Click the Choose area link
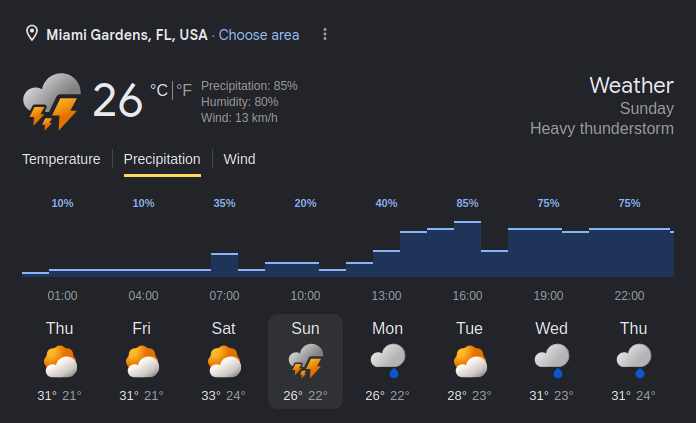This screenshot has height=423, width=696. tap(259, 35)
